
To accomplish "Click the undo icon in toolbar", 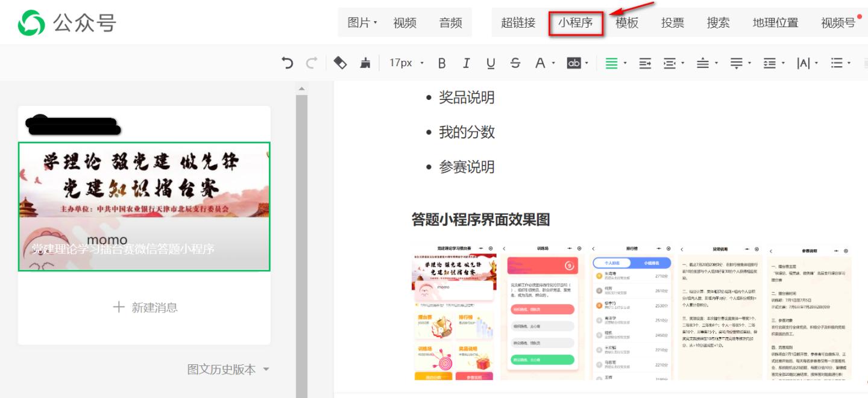I will [x=289, y=63].
